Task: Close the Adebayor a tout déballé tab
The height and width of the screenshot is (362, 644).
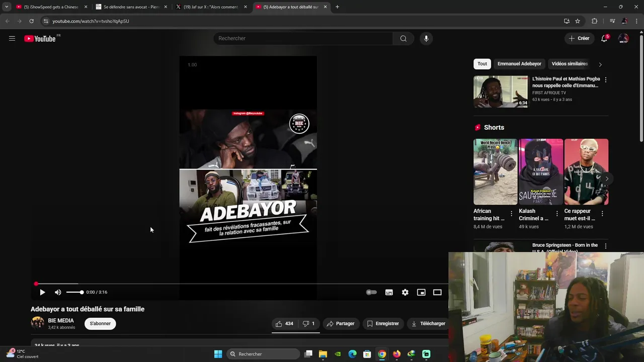Action: click(x=326, y=7)
